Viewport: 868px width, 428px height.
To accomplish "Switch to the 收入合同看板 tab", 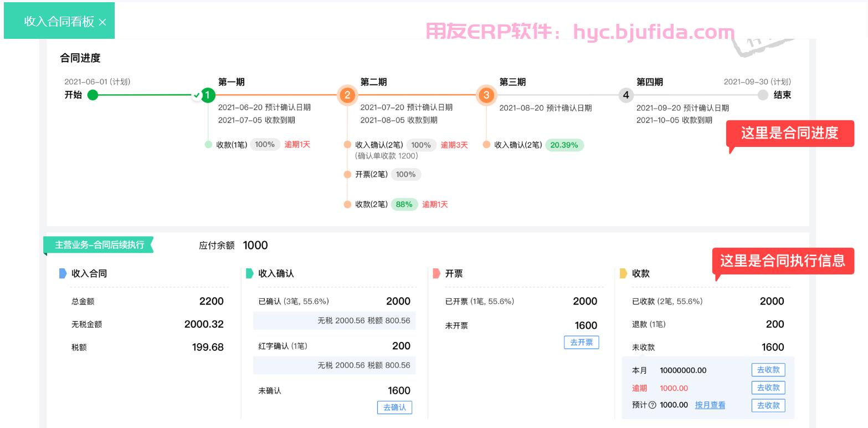I will (59, 21).
